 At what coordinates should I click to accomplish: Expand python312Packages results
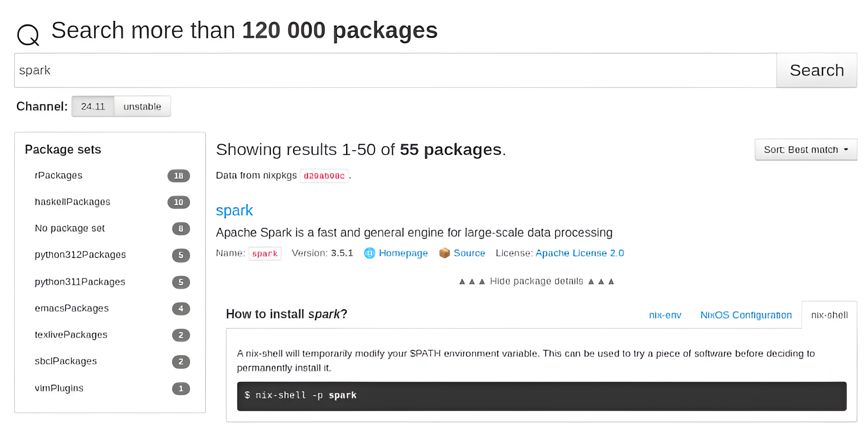[x=80, y=255]
